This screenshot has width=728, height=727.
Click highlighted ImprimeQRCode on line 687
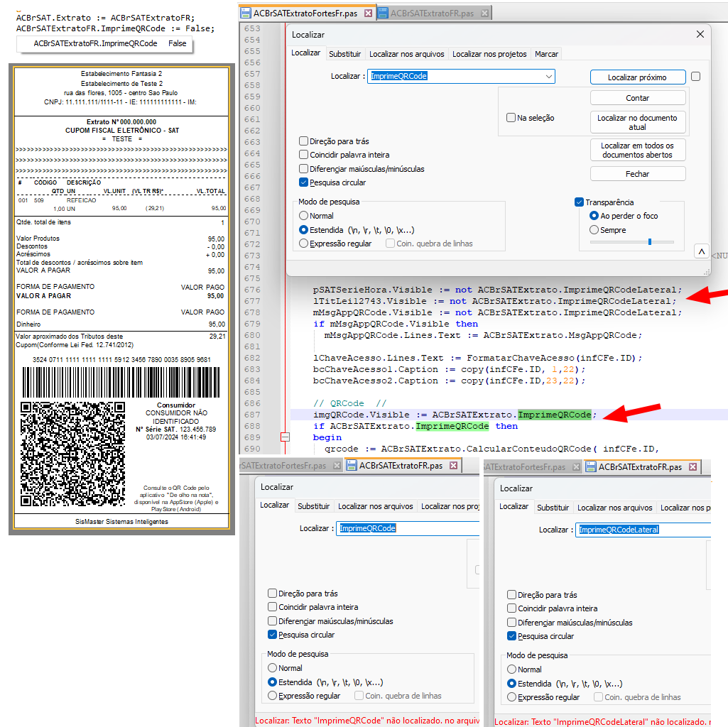coord(555,415)
